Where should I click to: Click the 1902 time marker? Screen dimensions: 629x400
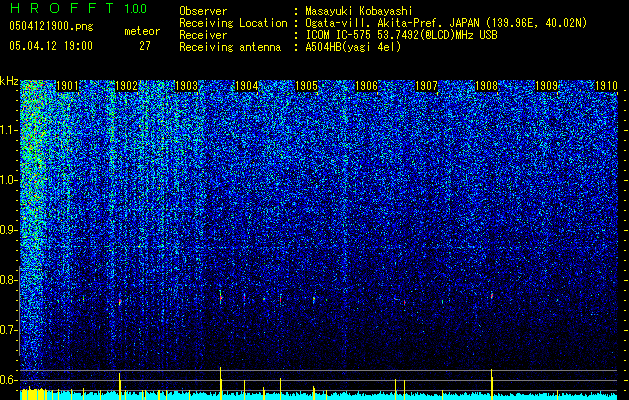pyautogui.click(x=127, y=86)
